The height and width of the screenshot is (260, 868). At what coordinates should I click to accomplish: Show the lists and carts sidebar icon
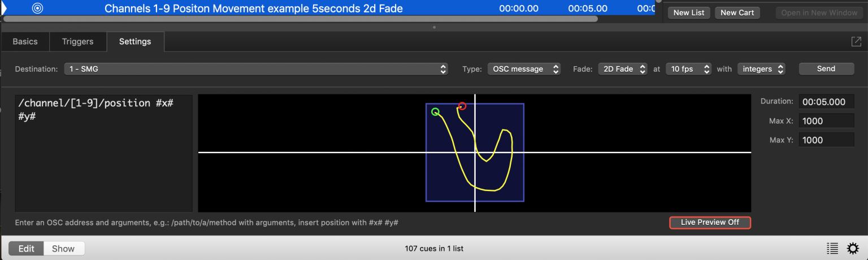tap(832, 248)
